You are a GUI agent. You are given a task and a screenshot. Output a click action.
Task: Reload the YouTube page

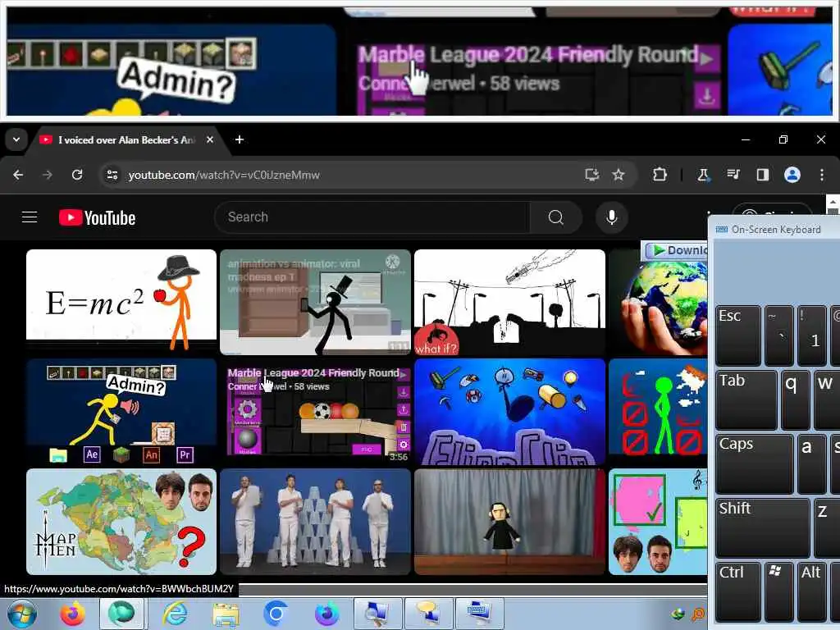click(x=77, y=175)
